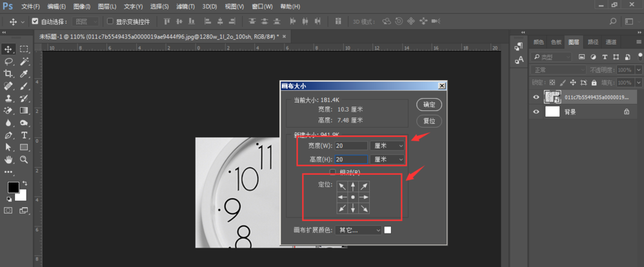Enable Show Transform Controls (显示变换控件) checkbox
This screenshot has height=267, width=644.
[110, 21]
